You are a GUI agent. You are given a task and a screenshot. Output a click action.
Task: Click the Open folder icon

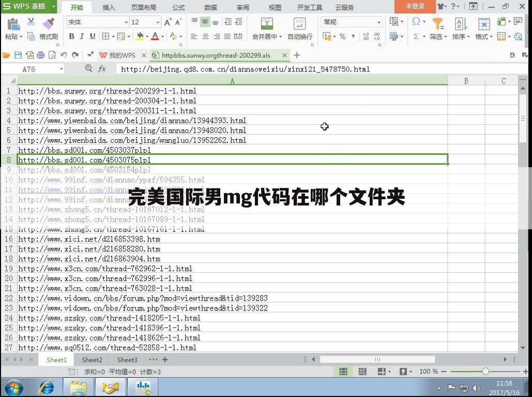pyautogui.click(x=6, y=55)
